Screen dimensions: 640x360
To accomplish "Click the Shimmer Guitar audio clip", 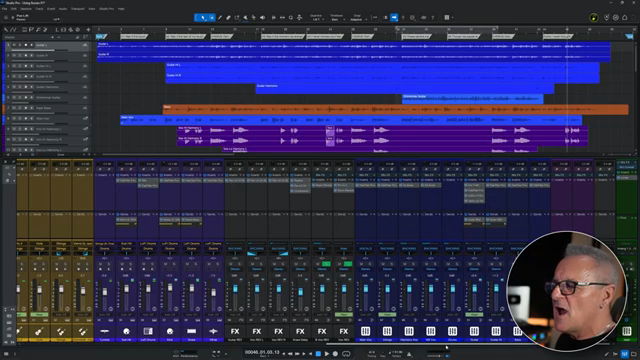I will point(473,99).
